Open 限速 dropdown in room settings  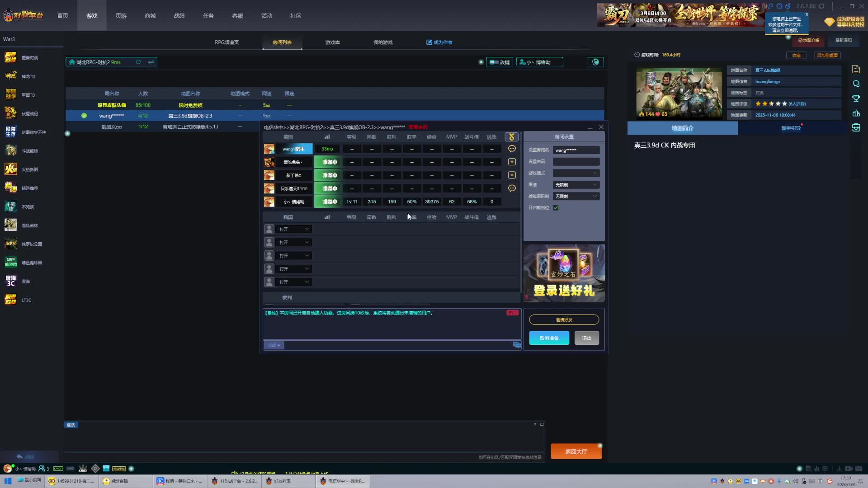pos(576,185)
